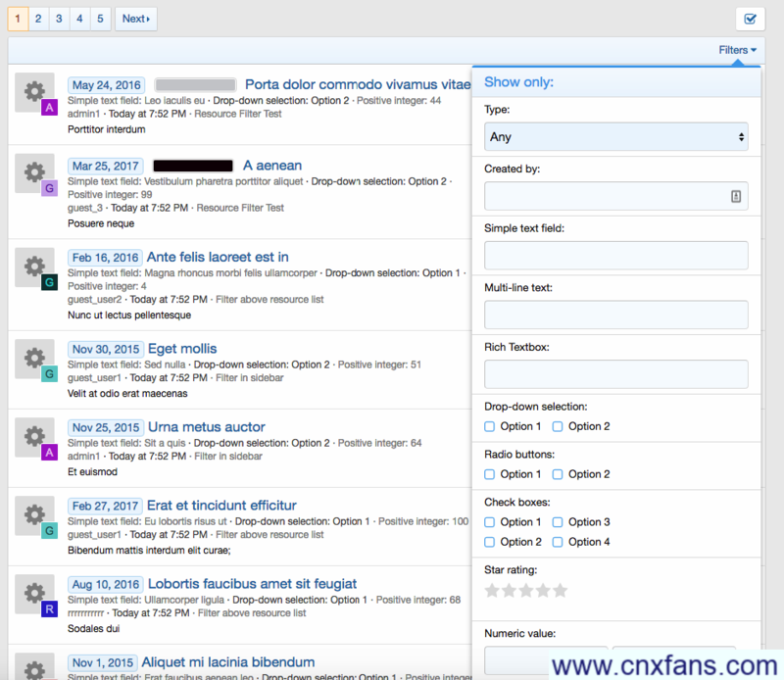Go to page 2
Screen dimensions: 784x680
point(38,19)
